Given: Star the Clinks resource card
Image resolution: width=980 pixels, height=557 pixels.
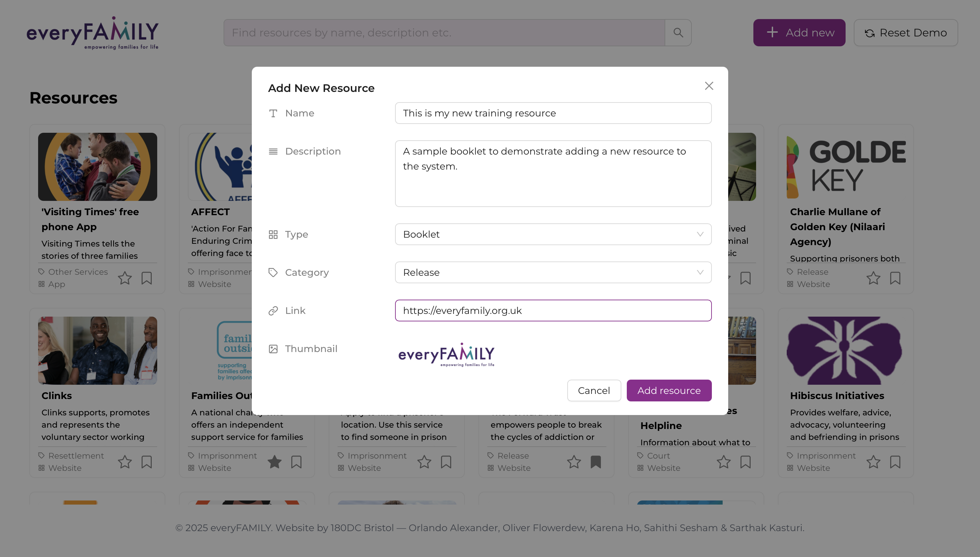Looking at the screenshot, I should click(x=125, y=462).
